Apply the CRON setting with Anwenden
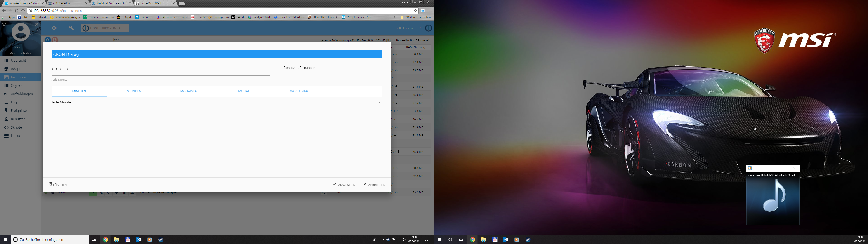 344,185
